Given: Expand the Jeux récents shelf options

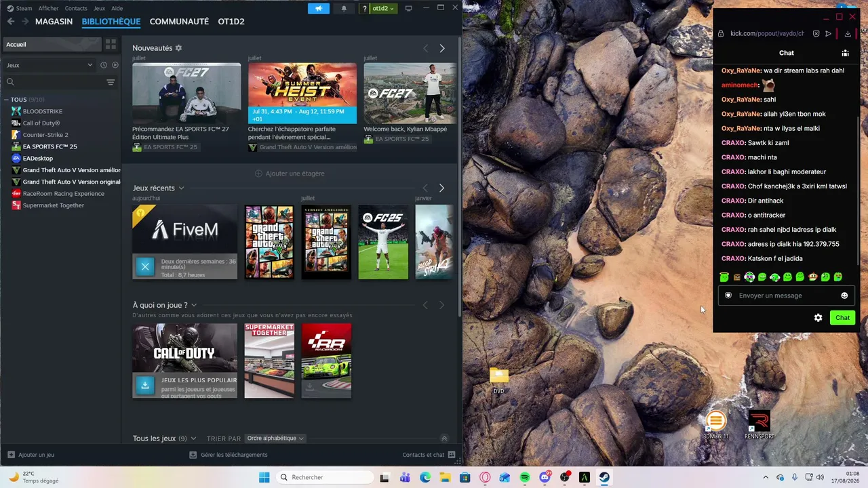Looking at the screenshot, I should pos(181,188).
